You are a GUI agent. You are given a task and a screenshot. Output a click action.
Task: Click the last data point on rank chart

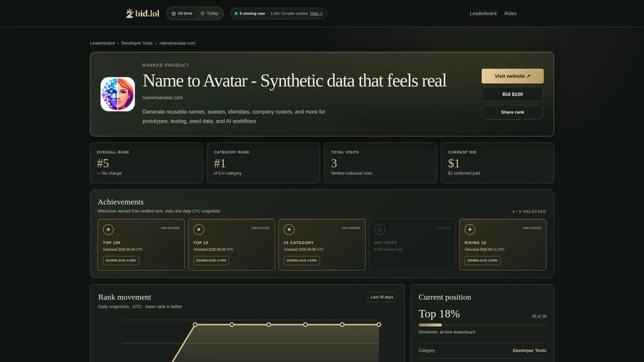(x=379, y=325)
